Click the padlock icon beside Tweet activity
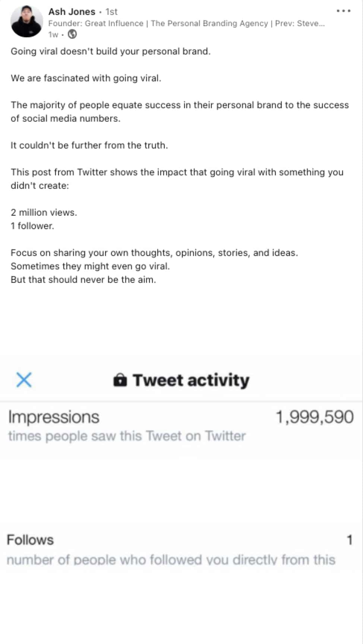Screen dimensions: 363x644 (120, 380)
